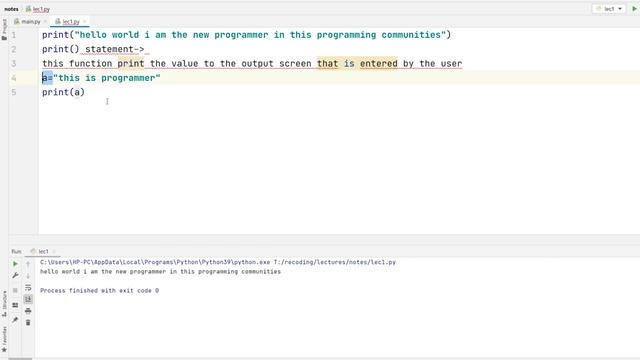Open the Favorites tool window sidebar button
This screenshot has width=640, height=360.
click(x=4, y=340)
